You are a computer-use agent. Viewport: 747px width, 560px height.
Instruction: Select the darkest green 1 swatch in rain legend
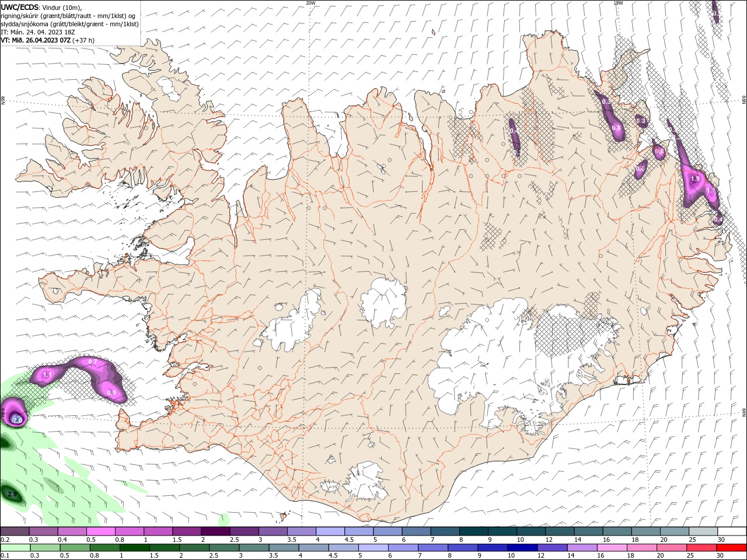[x=134, y=548]
